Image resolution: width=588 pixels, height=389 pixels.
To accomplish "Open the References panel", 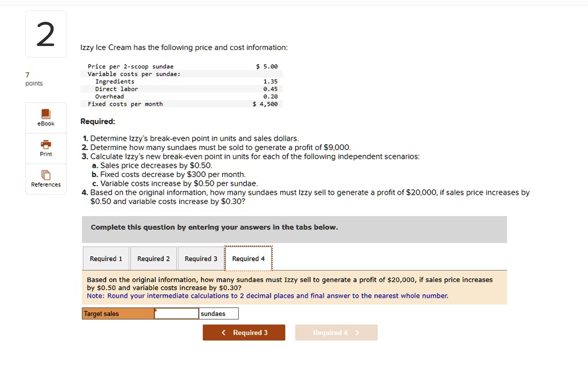I will pyautogui.click(x=45, y=179).
